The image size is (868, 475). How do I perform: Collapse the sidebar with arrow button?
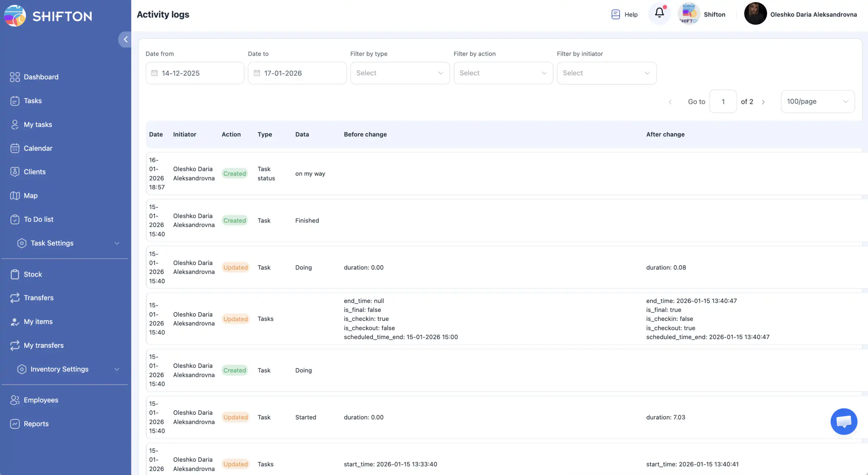(x=125, y=39)
